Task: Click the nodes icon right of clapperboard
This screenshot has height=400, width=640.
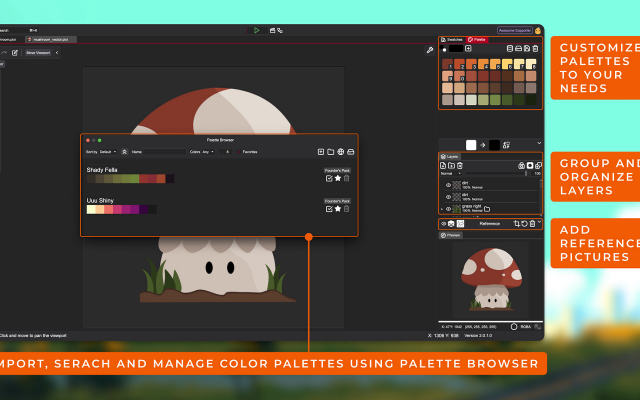Action: coord(280,30)
